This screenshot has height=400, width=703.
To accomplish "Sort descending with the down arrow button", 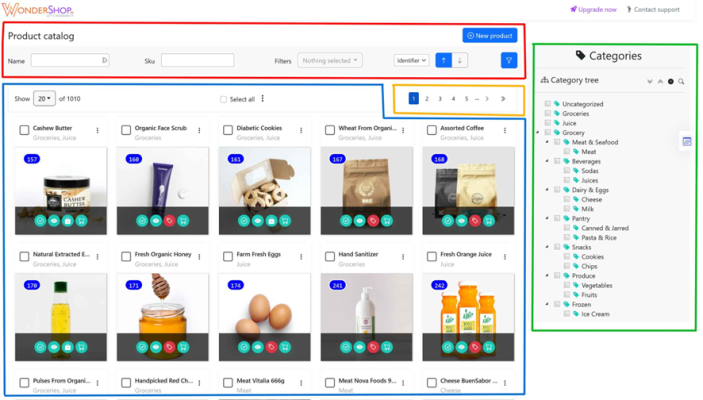I will point(460,61).
